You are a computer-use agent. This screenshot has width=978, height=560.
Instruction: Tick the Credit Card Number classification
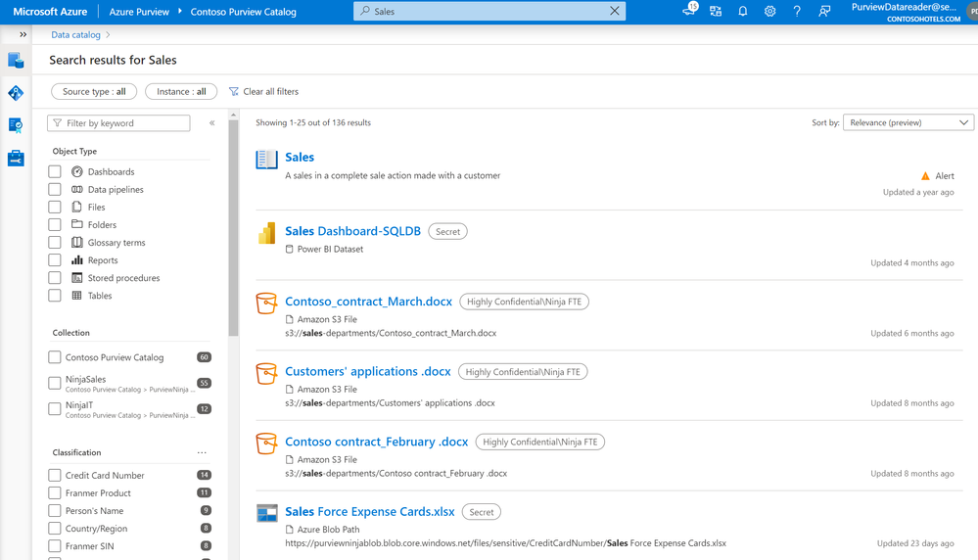tap(55, 475)
